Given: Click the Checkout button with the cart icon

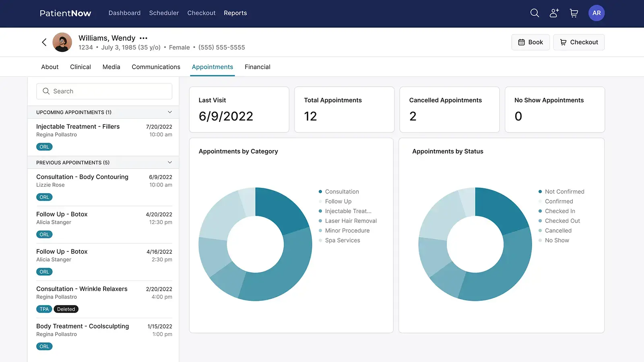Looking at the screenshot, I should 579,42.
